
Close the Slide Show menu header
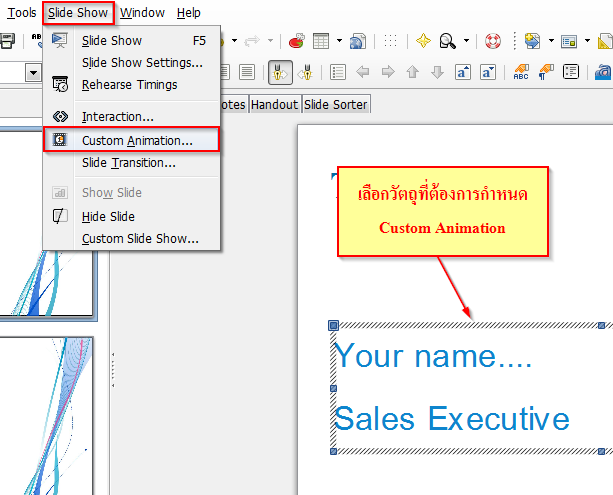(x=78, y=13)
